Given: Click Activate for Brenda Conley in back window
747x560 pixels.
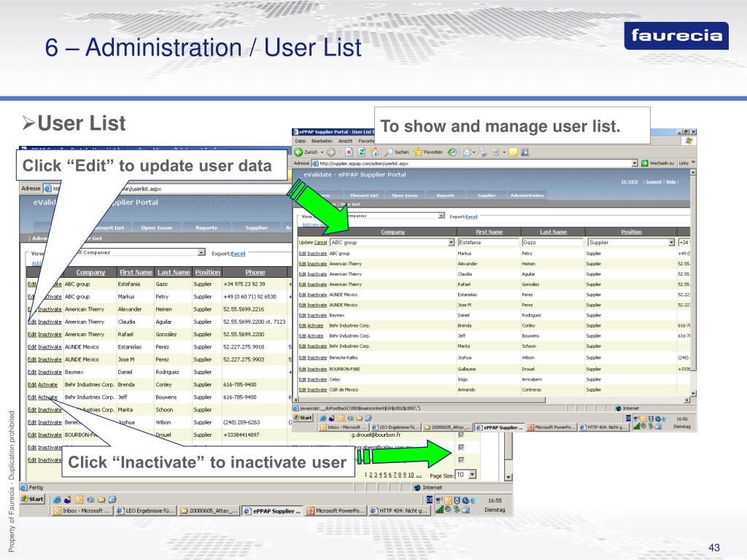Looking at the screenshot, I should (47, 385).
